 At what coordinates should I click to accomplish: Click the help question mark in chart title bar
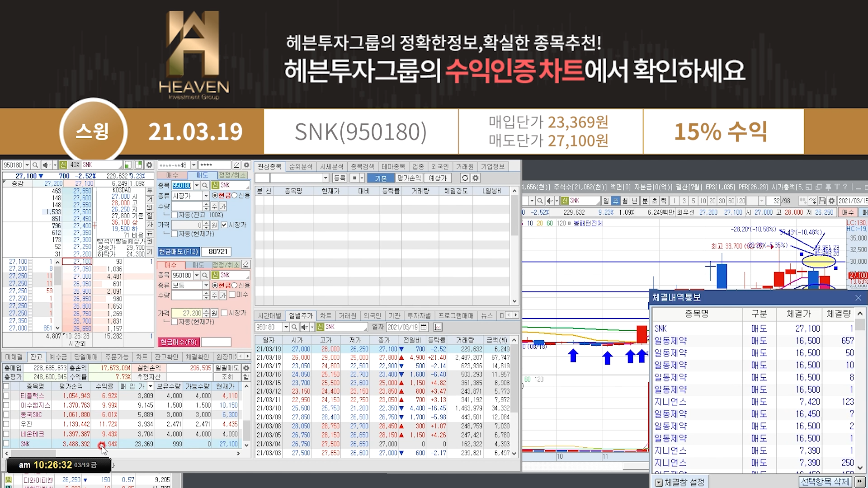pyautogui.click(x=845, y=187)
